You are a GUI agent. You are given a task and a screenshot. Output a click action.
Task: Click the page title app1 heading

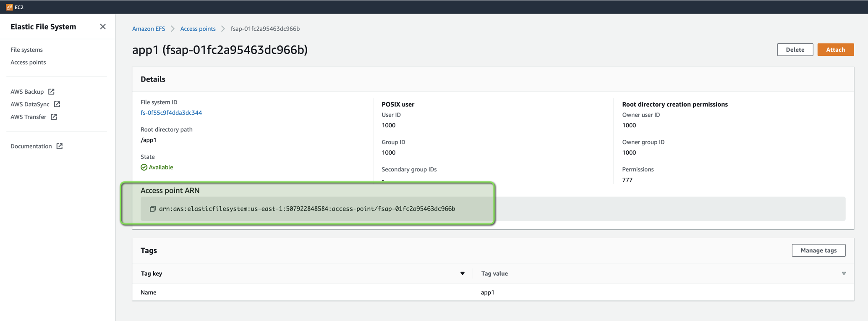[x=220, y=50]
